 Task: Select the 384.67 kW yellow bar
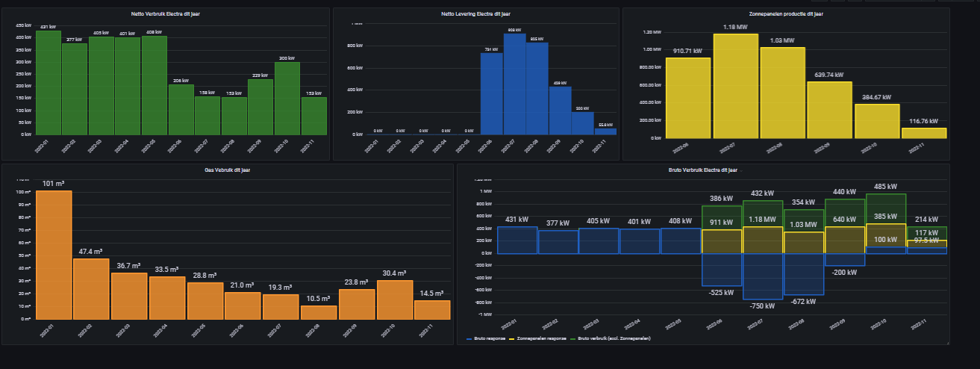tap(877, 121)
